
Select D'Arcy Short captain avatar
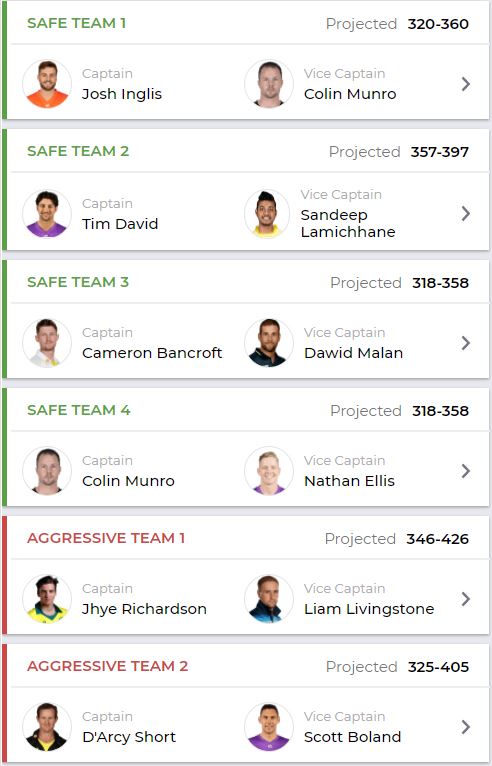47,726
